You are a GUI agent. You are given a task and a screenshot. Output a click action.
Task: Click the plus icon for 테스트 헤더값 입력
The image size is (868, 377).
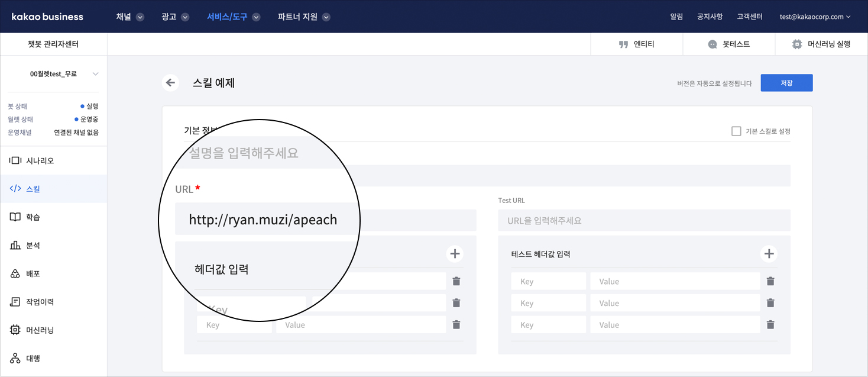(x=769, y=254)
